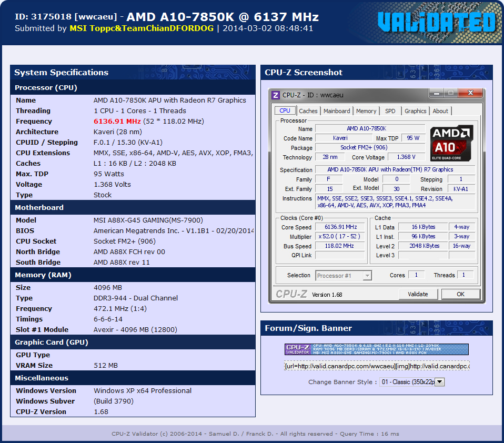
Task: Click the maximize button of CPU-Z window
Action: pyautogui.click(x=451, y=93)
